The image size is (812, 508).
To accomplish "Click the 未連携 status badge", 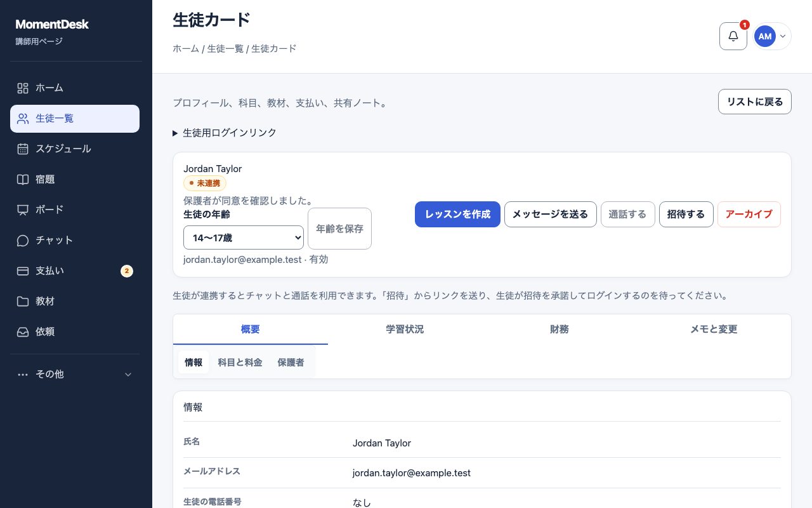I will (x=205, y=184).
